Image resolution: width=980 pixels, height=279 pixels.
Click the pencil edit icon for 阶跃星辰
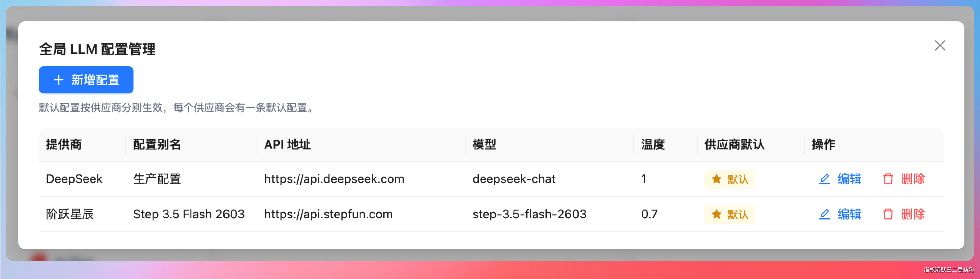[824, 214]
